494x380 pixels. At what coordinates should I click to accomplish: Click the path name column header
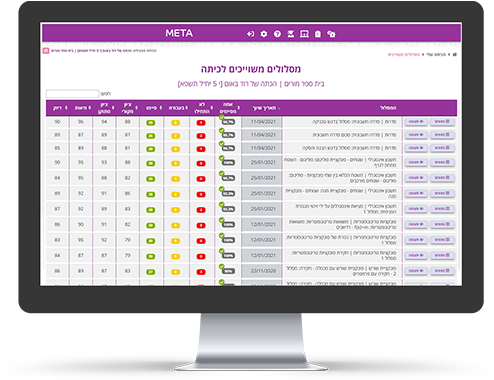tap(388, 108)
